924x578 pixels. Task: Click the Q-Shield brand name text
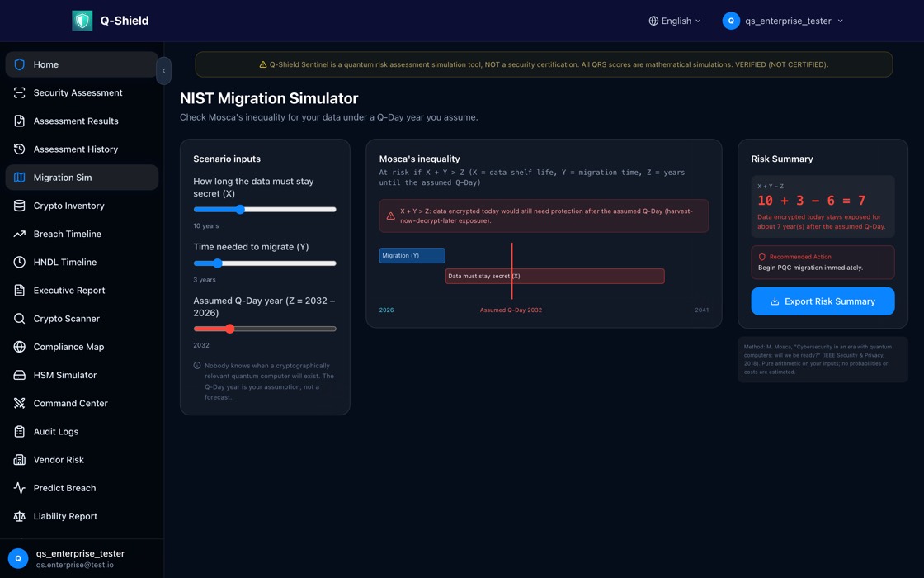(125, 21)
